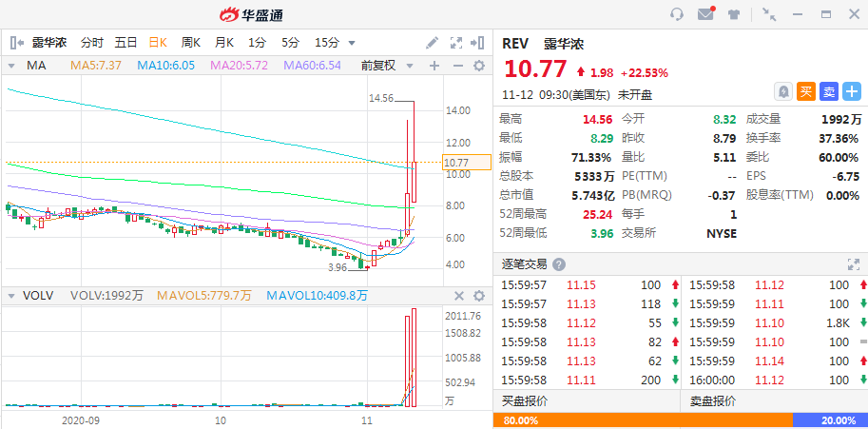This screenshot has height=429, width=868.
Task: Select the 月K monthly chart tab
Action: (224, 43)
